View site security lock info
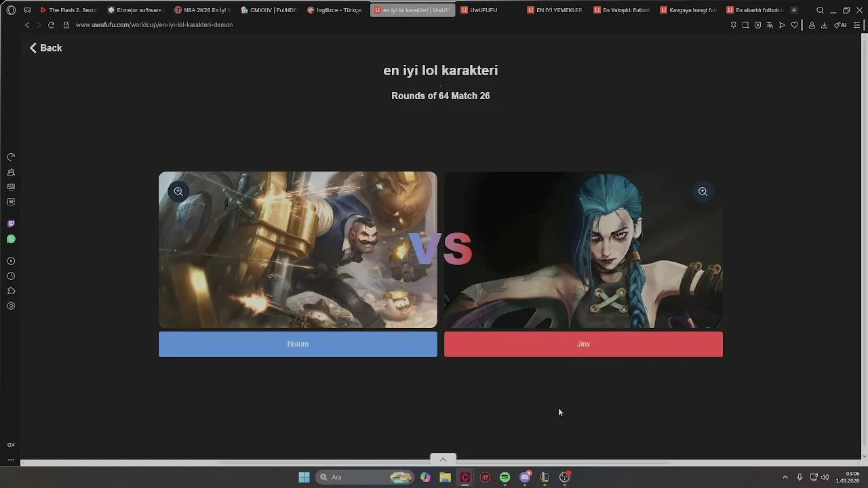 (66, 25)
